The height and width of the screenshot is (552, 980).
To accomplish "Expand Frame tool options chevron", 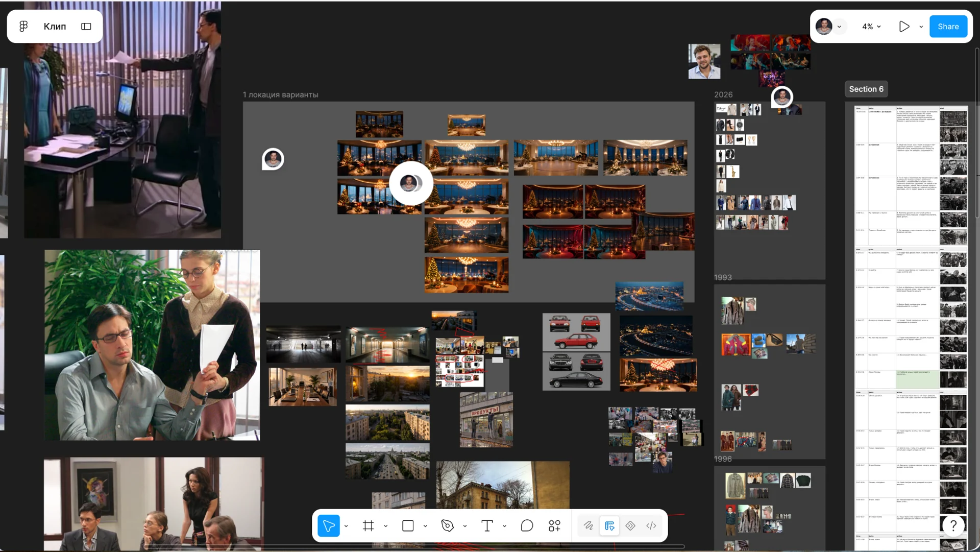I will point(386,526).
